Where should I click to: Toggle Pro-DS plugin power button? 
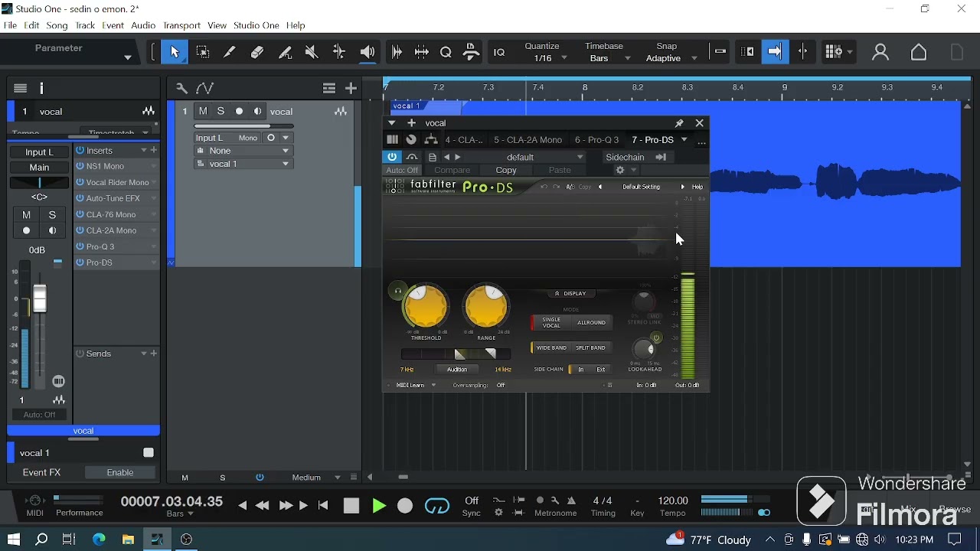tap(393, 157)
